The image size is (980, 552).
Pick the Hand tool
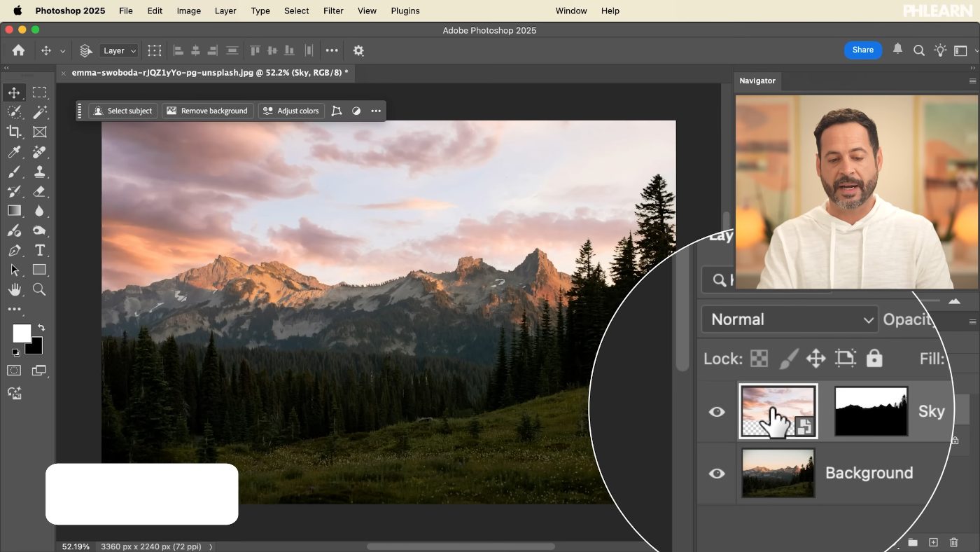14,289
